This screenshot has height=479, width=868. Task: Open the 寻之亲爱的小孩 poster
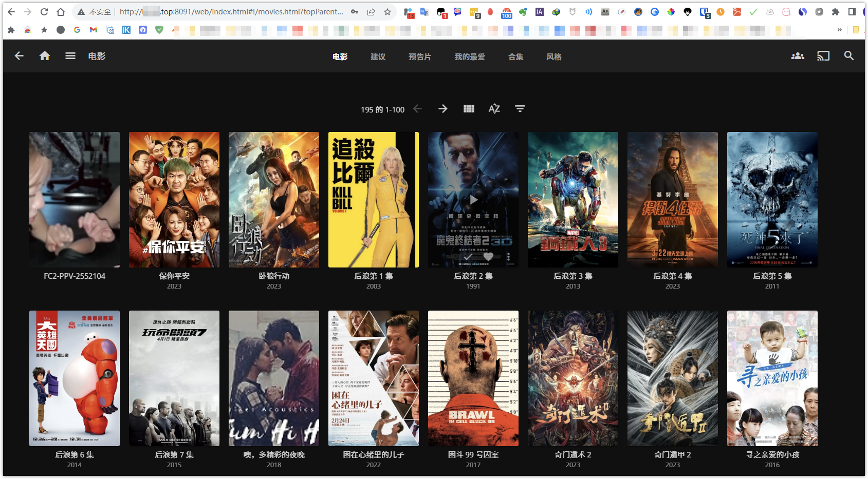772,378
